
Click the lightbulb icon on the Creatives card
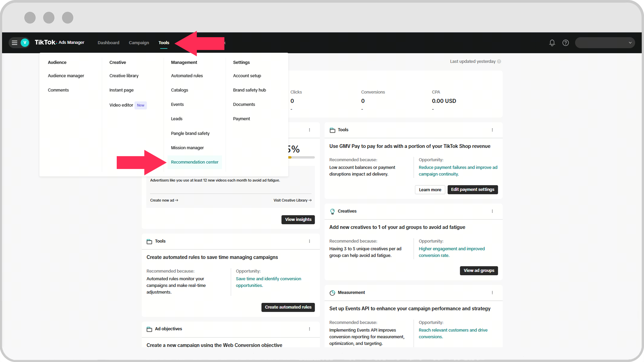[332, 211]
